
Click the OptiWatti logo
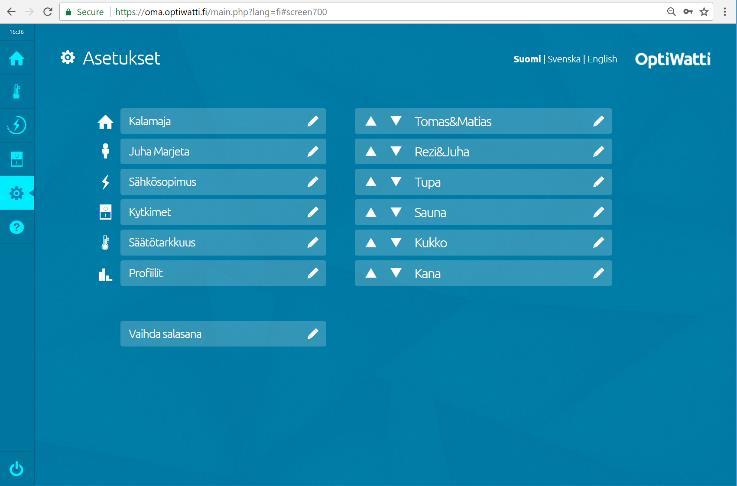pos(673,59)
